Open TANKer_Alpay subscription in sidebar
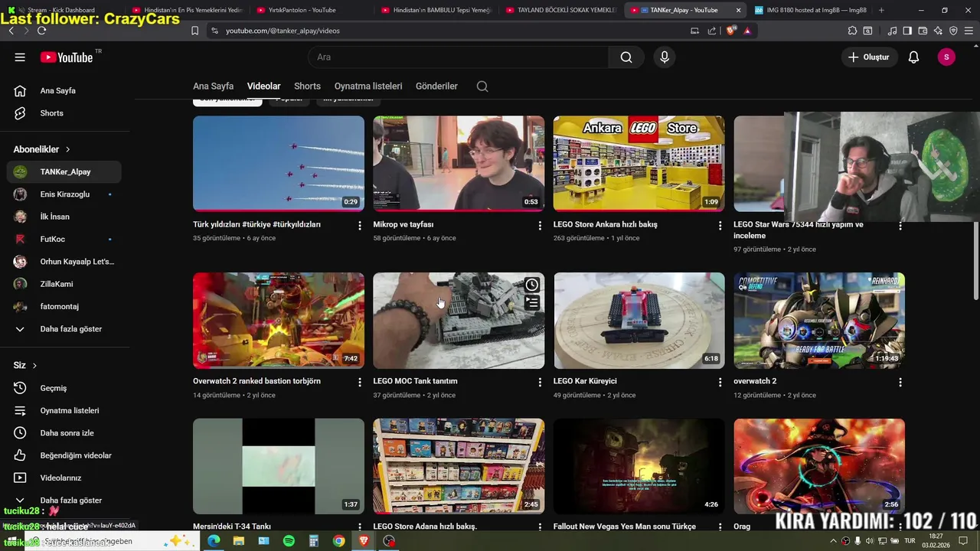The width and height of the screenshot is (980, 551). 64,172
